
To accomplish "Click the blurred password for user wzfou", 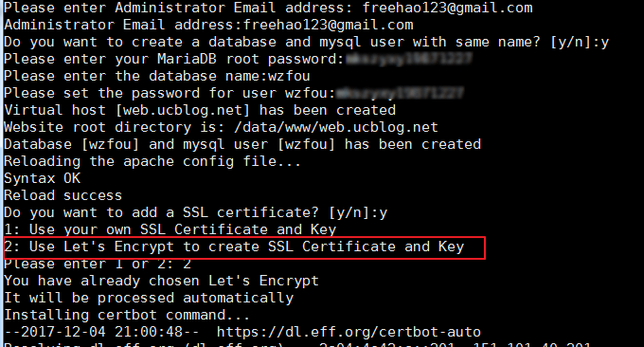I will coord(400,93).
